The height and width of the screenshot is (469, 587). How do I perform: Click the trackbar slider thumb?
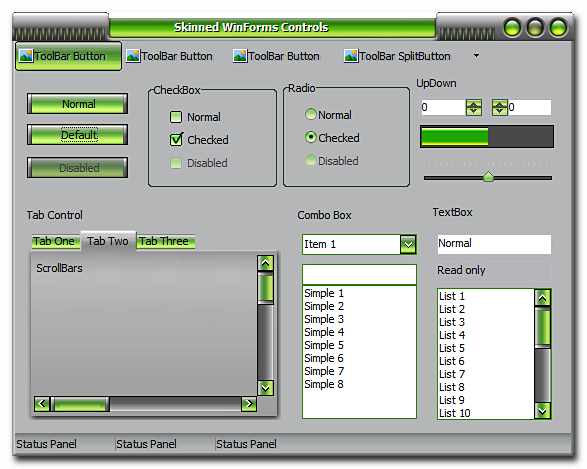(488, 177)
